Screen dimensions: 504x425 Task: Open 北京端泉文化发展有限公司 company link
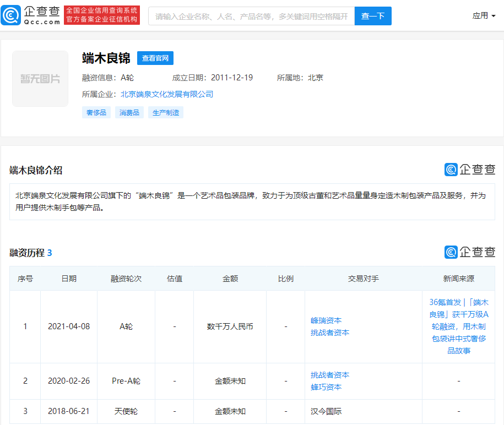pos(167,94)
